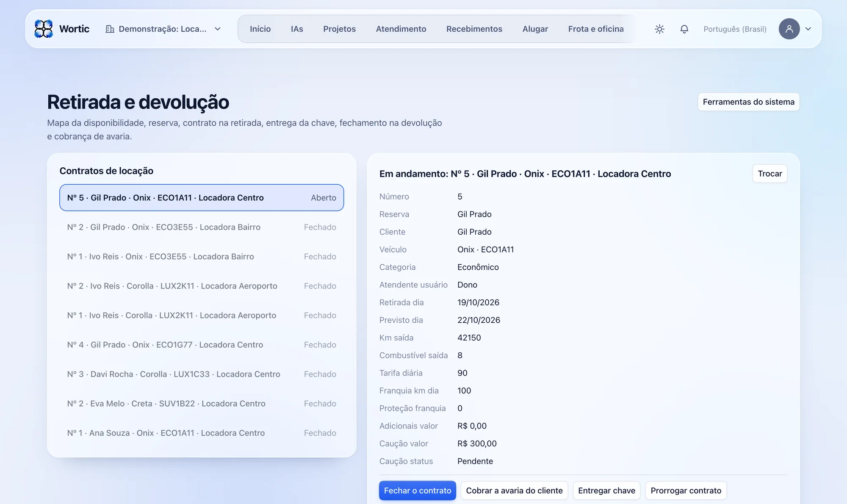
Task: Select contract Nº 2 Gil Prado ECO3E55
Action: (x=202, y=227)
